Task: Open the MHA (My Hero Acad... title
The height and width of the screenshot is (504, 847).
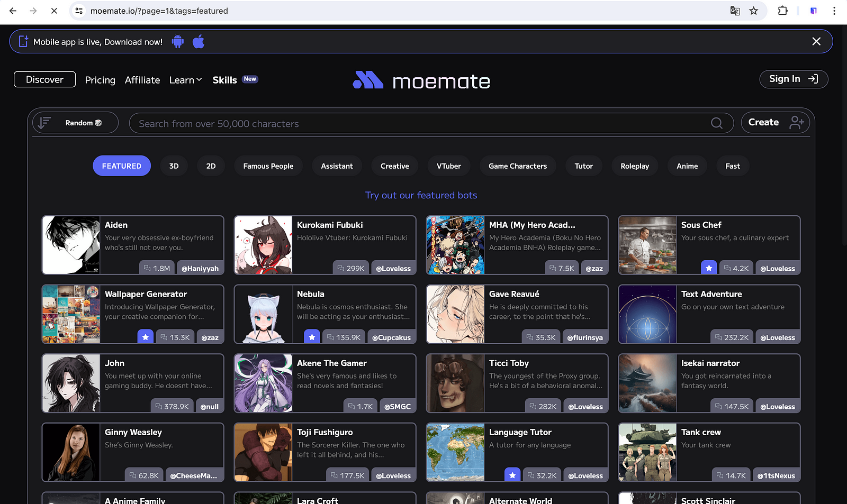Action: click(x=532, y=225)
